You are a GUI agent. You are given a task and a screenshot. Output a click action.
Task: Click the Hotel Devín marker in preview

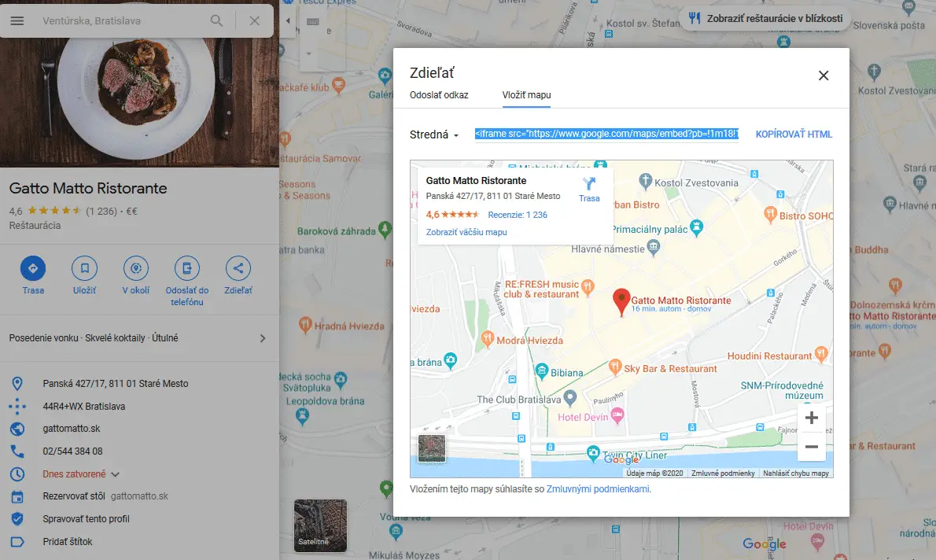(617, 415)
